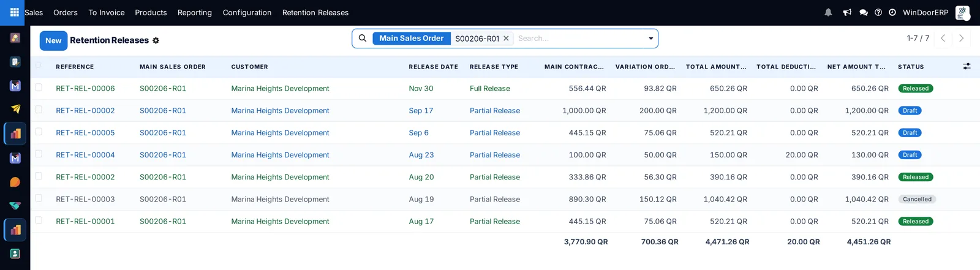Click the user avatar in the top bar

(962, 12)
